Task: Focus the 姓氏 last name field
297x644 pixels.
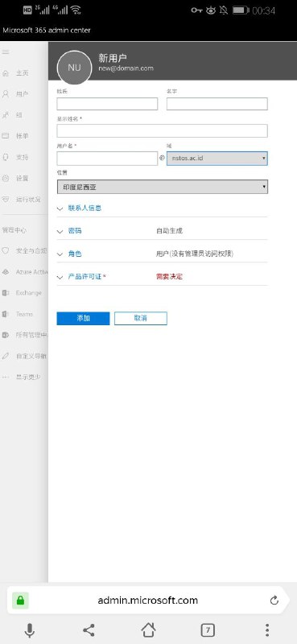Action: point(107,104)
